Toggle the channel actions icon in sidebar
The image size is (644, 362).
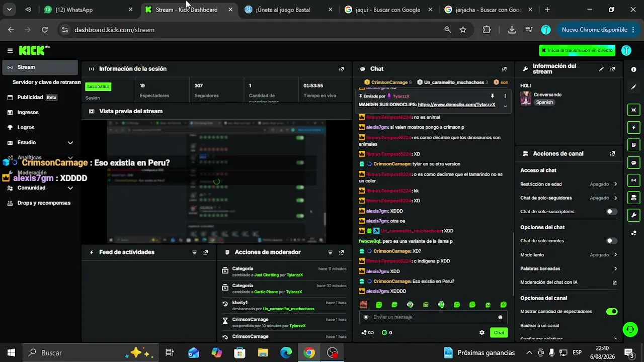point(633,198)
